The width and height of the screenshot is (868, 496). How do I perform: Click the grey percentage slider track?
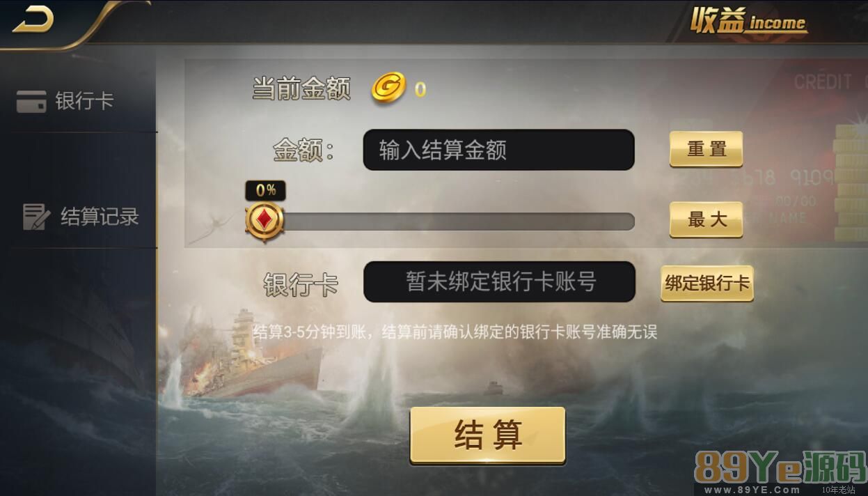point(449,222)
